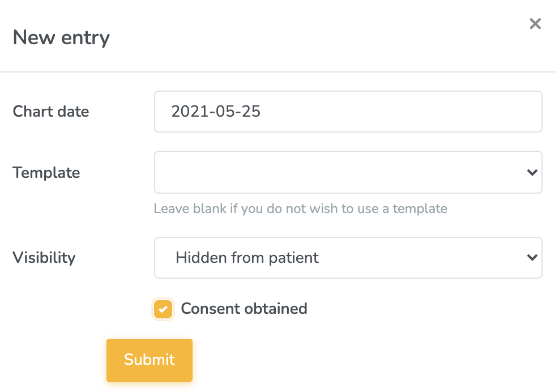Viewport: 555px width, 392px height.
Task: Click the 2021-05-25 date value
Action: click(216, 111)
